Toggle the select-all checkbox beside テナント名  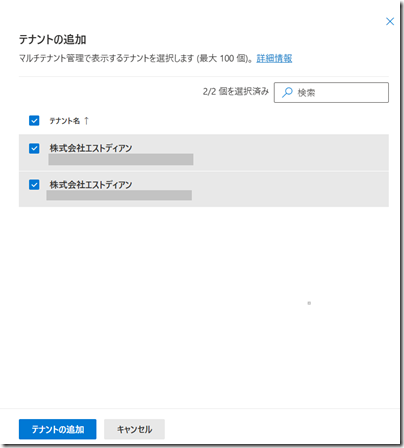click(34, 120)
